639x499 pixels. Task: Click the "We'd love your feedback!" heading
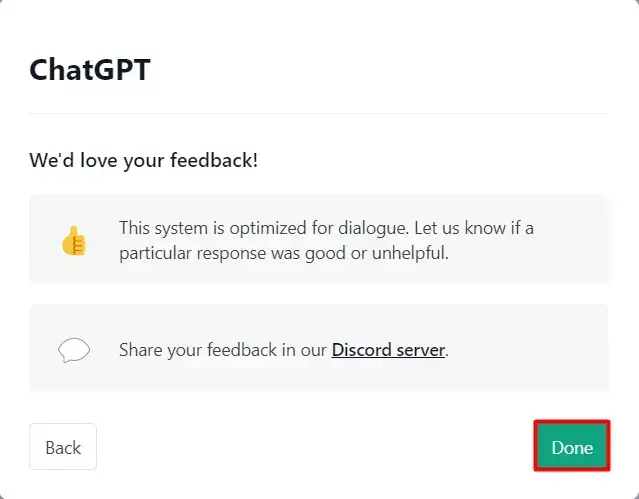[143, 160]
